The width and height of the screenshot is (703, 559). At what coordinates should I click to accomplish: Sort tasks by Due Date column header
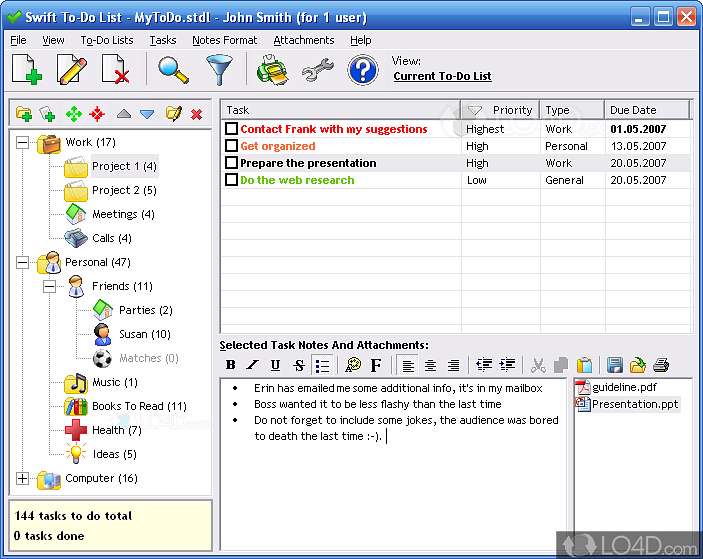click(x=647, y=110)
